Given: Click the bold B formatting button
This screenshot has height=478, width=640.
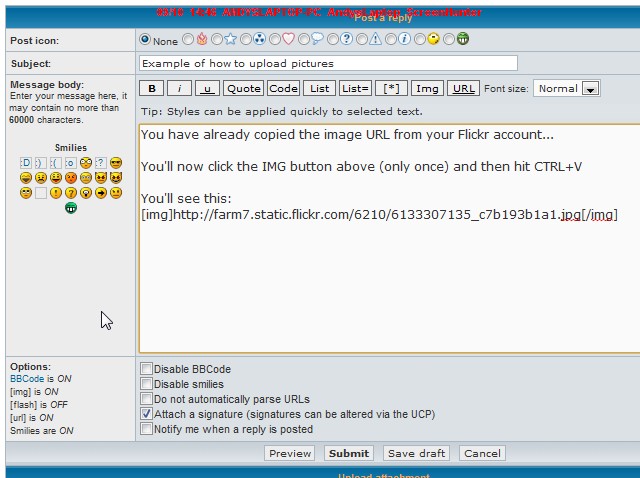Looking at the screenshot, I should [x=150, y=89].
